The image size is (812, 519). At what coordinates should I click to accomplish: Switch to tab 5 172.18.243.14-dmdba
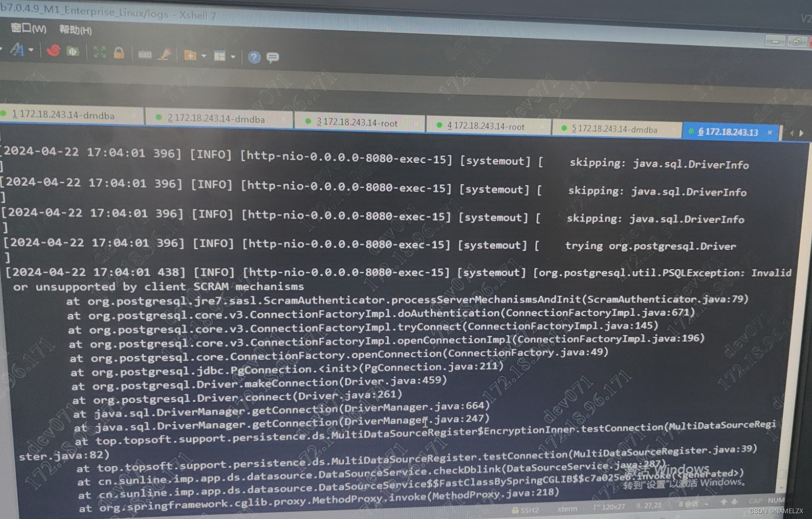click(x=617, y=129)
